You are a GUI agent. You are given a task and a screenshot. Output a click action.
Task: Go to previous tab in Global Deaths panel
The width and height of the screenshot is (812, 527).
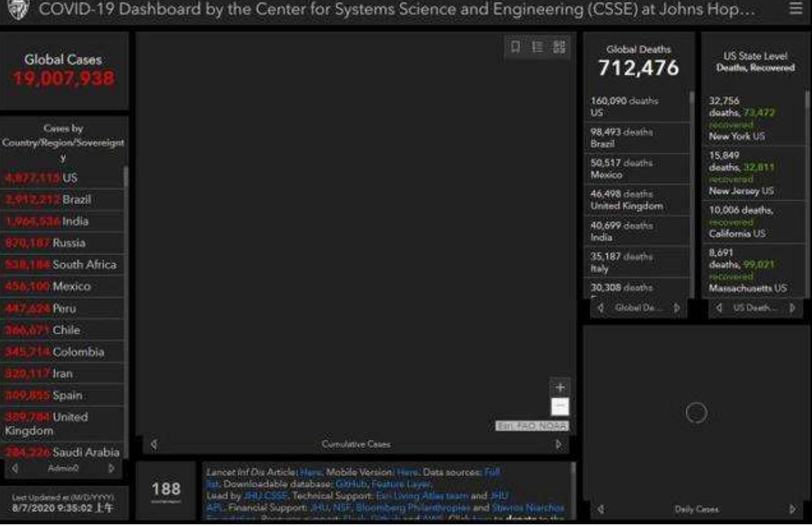(601, 308)
